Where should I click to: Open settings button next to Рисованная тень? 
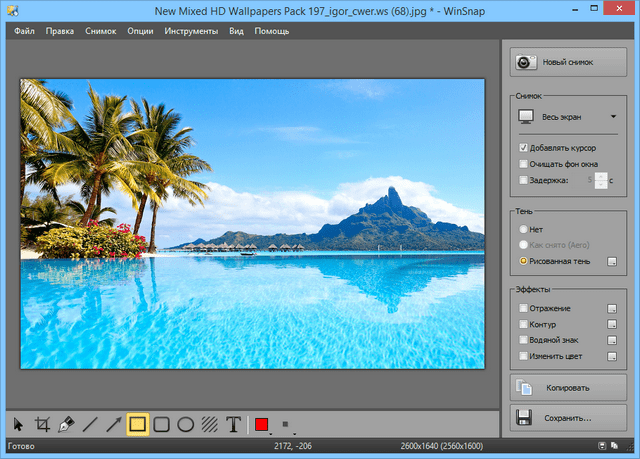tap(611, 261)
